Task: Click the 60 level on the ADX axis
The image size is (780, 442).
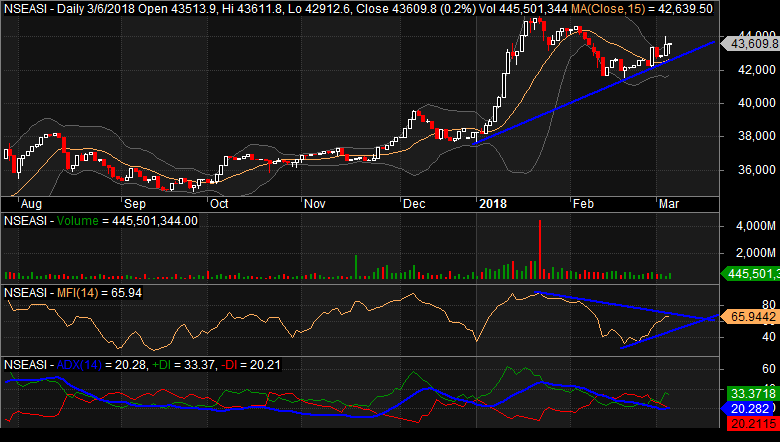Action: tap(769, 368)
